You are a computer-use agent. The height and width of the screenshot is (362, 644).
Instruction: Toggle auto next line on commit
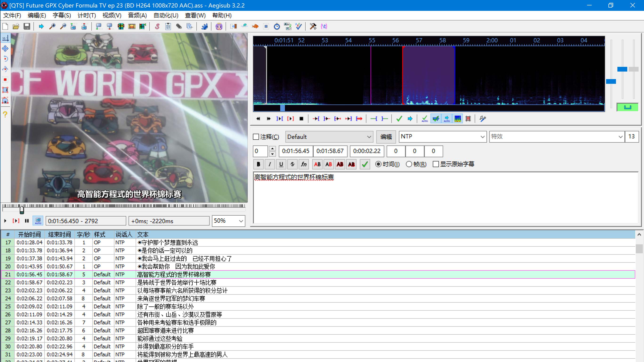(436, 119)
